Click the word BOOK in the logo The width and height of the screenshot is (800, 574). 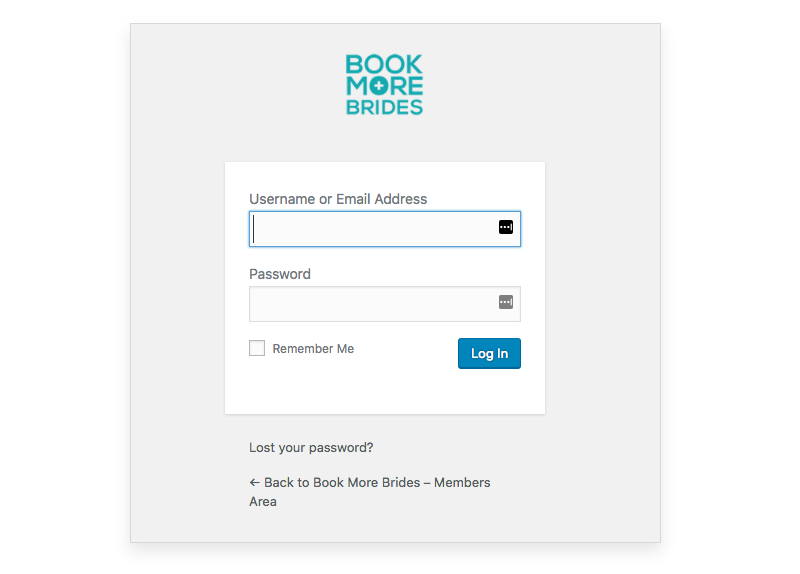[x=384, y=64]
